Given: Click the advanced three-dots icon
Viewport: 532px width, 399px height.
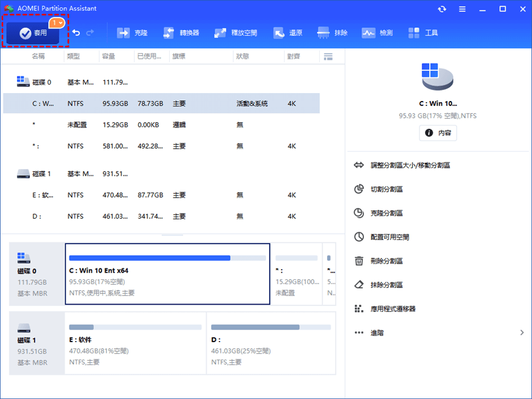Looking at the screenshot, I should (358, 333).
